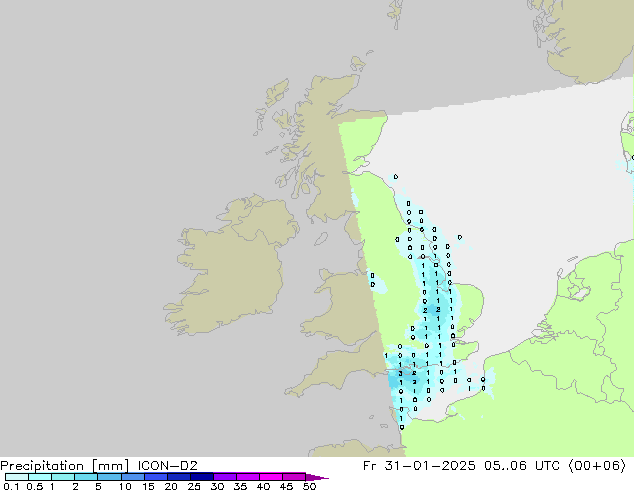Click the '25' legend scale number
Screen dimensions: 634x490
[194, 486]
